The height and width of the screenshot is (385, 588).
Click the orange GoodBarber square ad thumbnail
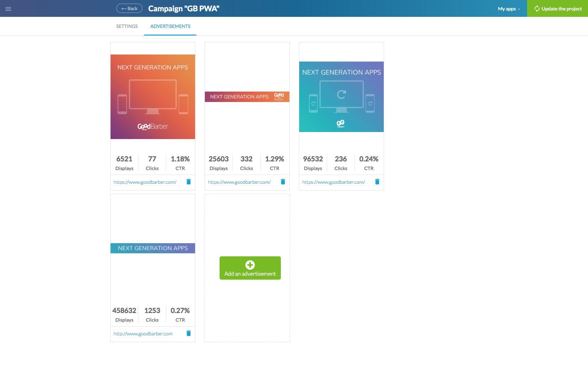[x=153, y=97]
